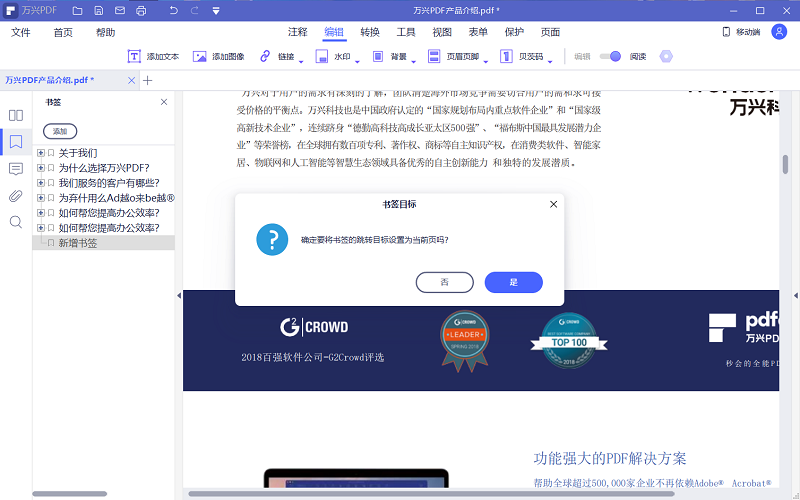Image resolution: width=800 pixels, height=500 pixels.
Task: Save document with the floppy disk icon
Action: click(x=98, y=10)
